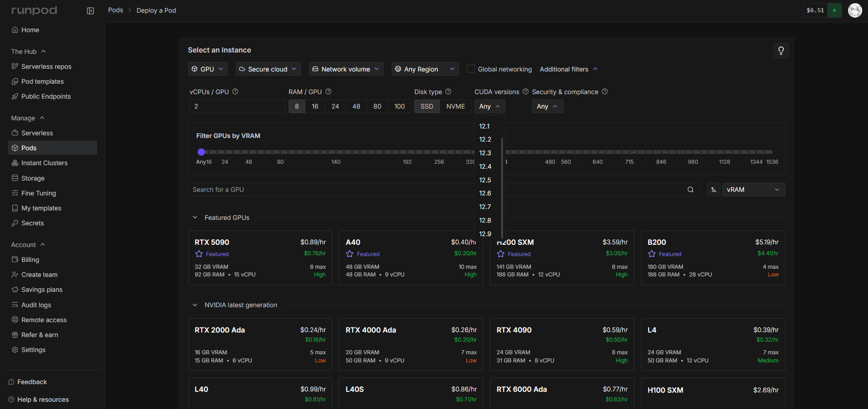Click the VRAM filter slider handle
The width and height of the screenshot is (868, 409).
point(201,152)
